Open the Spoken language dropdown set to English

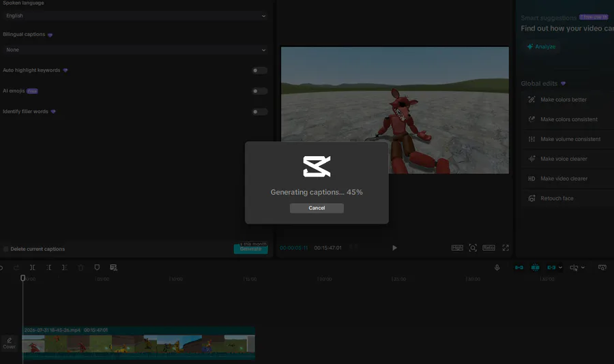[x=135, y=16]
